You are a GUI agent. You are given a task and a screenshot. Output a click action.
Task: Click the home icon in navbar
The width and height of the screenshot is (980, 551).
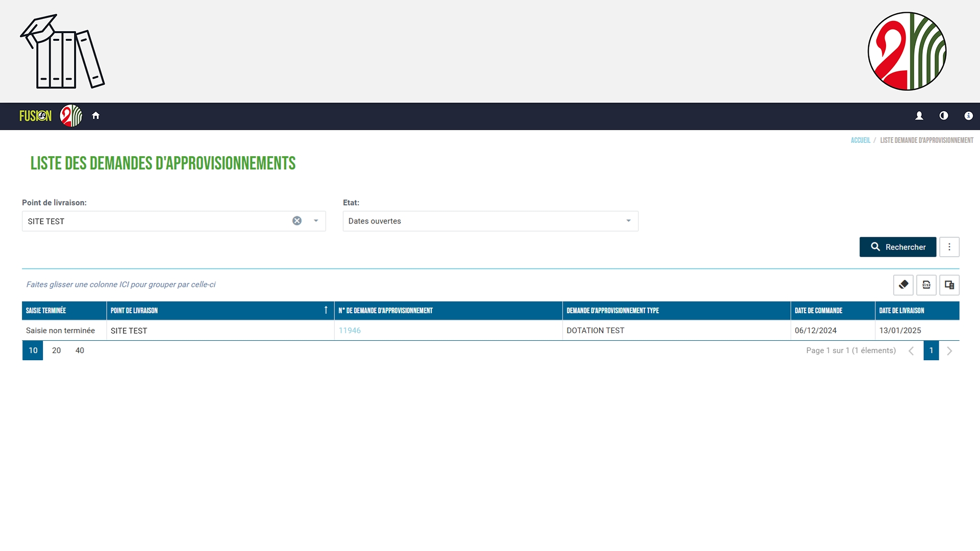pyautogui.click(x=95, y=116)
